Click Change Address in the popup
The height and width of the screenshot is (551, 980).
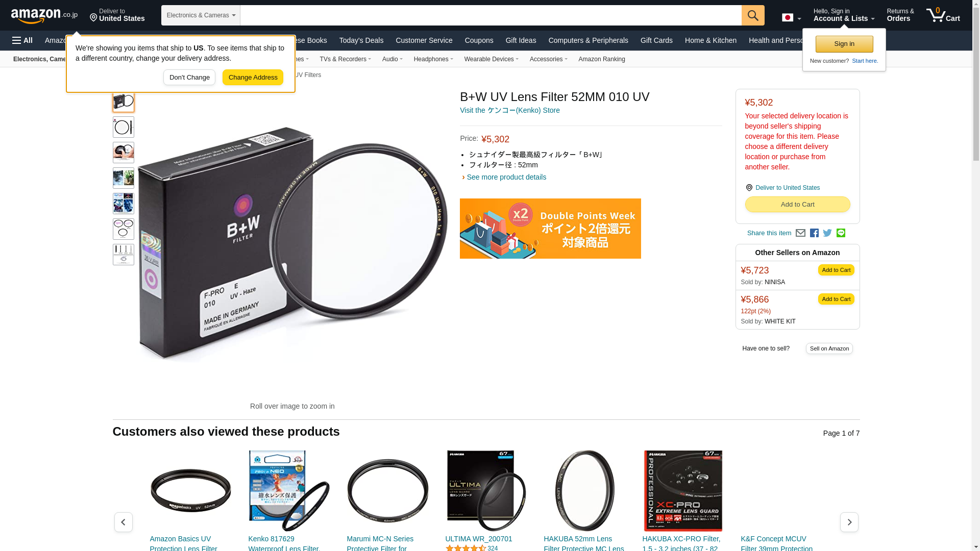tap(253, 78)
